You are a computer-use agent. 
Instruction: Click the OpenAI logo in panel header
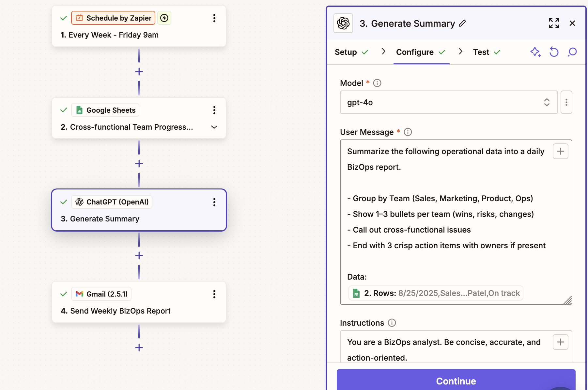point(343,23)
